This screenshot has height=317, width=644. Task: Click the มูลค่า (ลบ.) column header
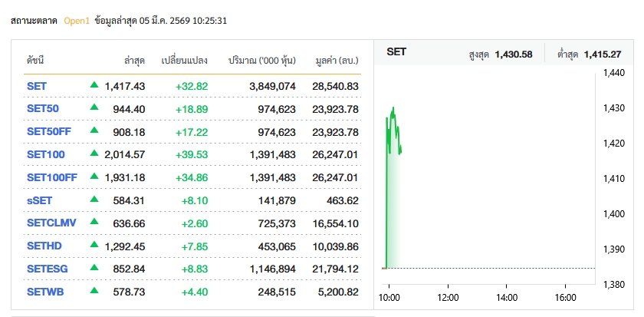pyautogui.click(x=337, y=60)
